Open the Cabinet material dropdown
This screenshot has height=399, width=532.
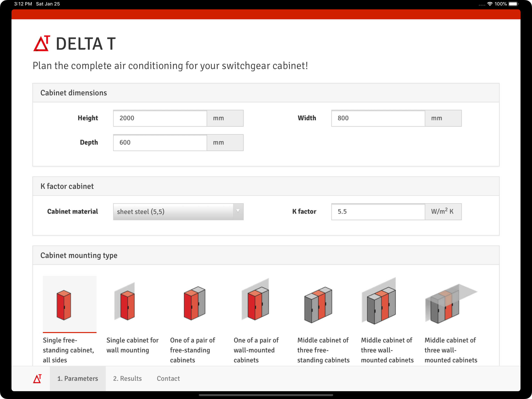[178, 212]
